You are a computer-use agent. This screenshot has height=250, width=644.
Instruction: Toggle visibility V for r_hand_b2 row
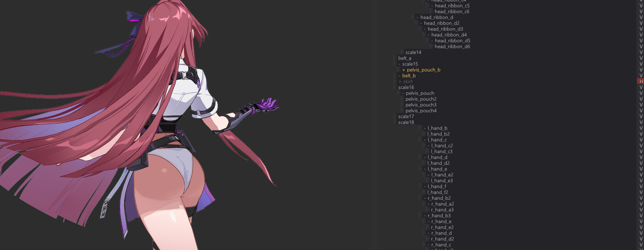641,198
